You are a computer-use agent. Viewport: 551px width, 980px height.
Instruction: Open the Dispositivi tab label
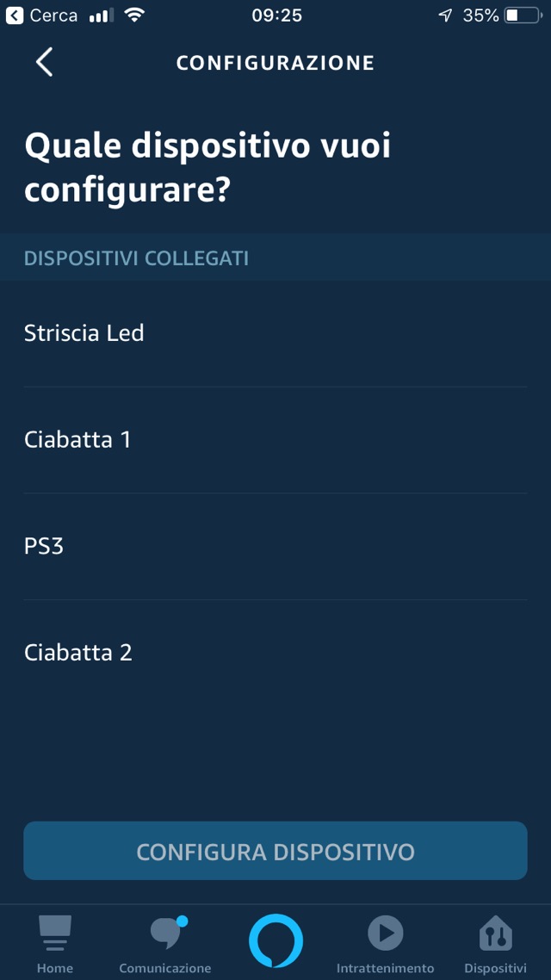pos(495,968)
